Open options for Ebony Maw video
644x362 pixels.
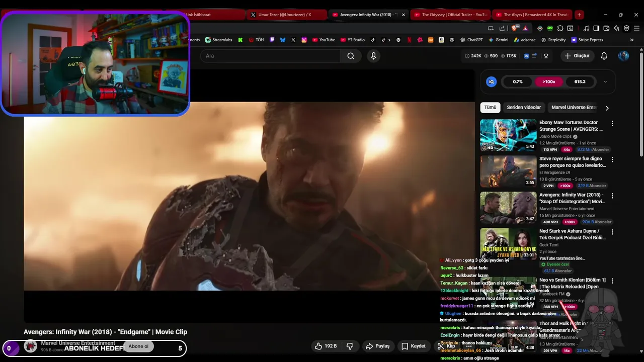612,123
